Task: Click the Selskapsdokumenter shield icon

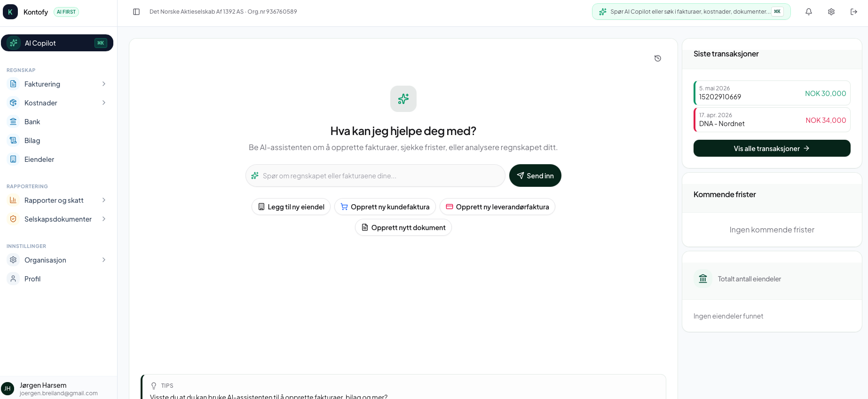Action: 13,219
